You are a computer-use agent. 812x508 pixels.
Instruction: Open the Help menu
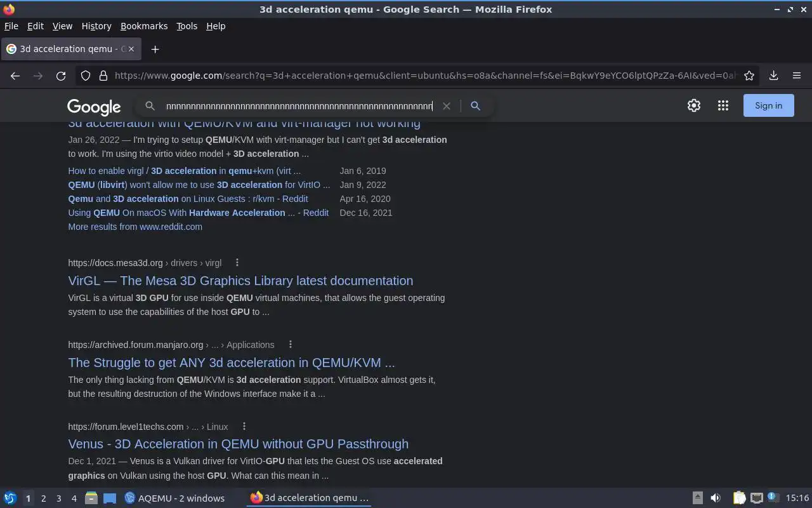216,26
